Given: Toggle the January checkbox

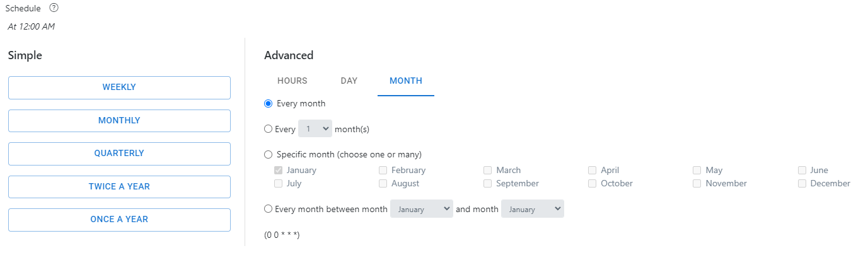Looking at the screenshot, I should 279,170.
